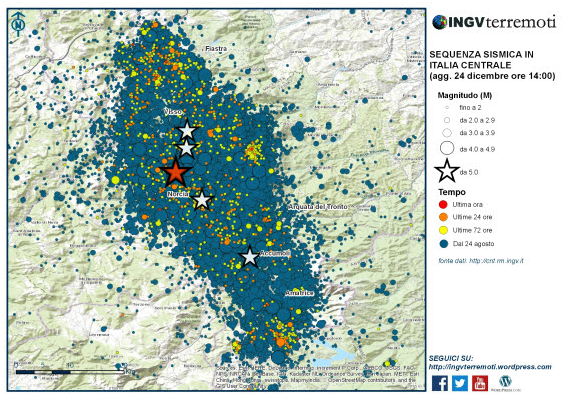The width and height of the screenshot is (564, 400).
Task: Click the large red star epicenter
Action: (175, 173)
